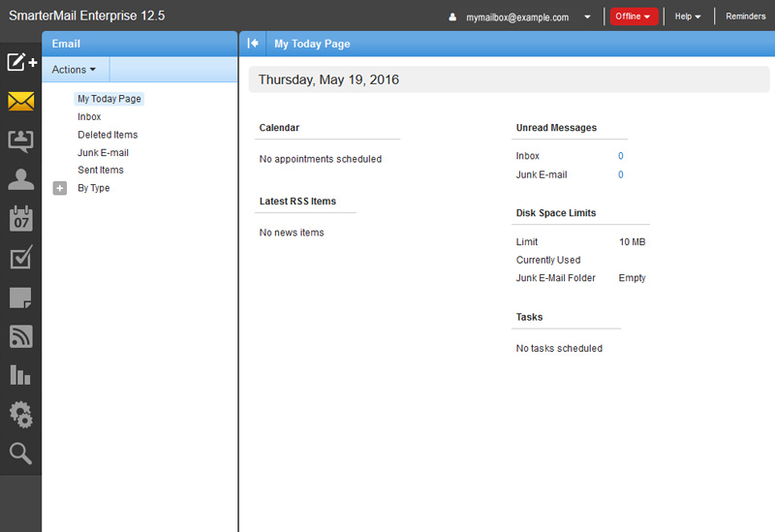
Task: Click the Junk E-mail unread count link
Action: pyautogui.click(x=620, y=175)
